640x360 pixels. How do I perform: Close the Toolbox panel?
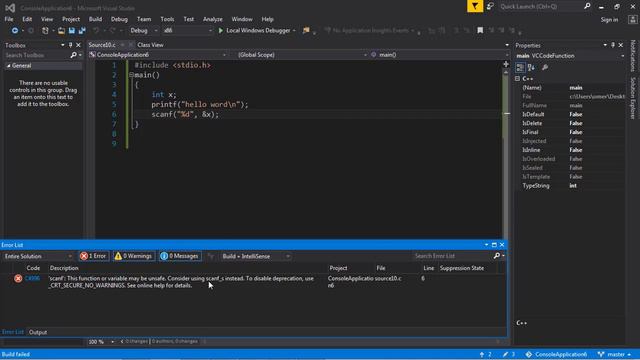[x=78, y=45]
